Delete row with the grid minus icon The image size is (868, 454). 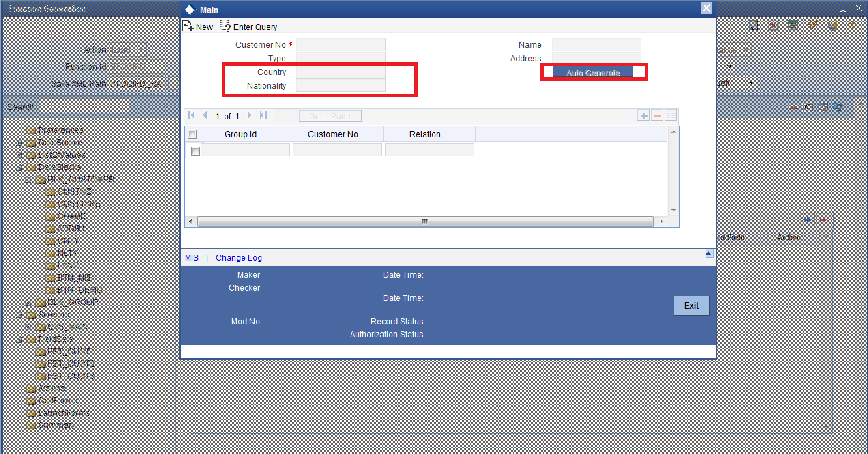click(x=657, y=116)
